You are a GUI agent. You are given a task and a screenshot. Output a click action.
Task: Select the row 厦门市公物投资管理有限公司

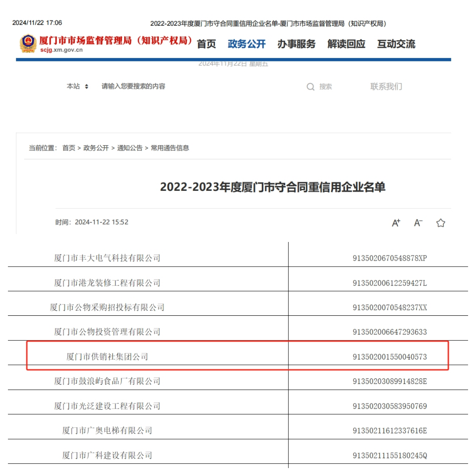pos(107,332)
